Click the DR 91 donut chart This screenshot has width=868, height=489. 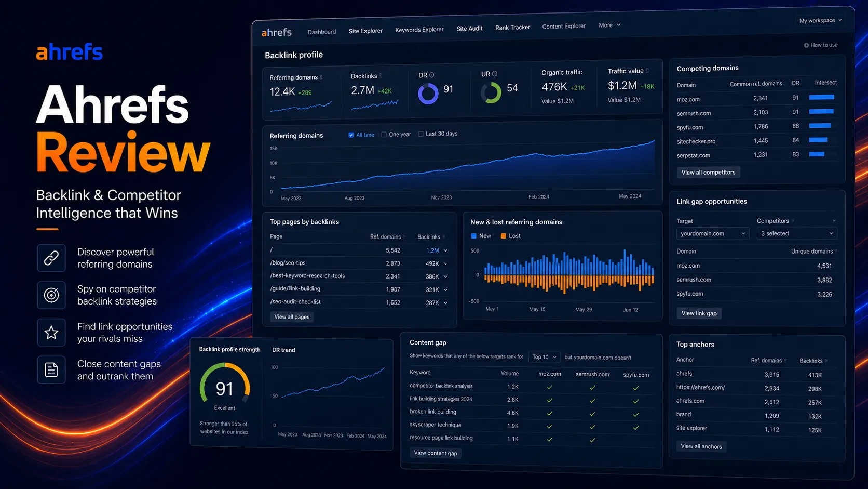[428, 94]
